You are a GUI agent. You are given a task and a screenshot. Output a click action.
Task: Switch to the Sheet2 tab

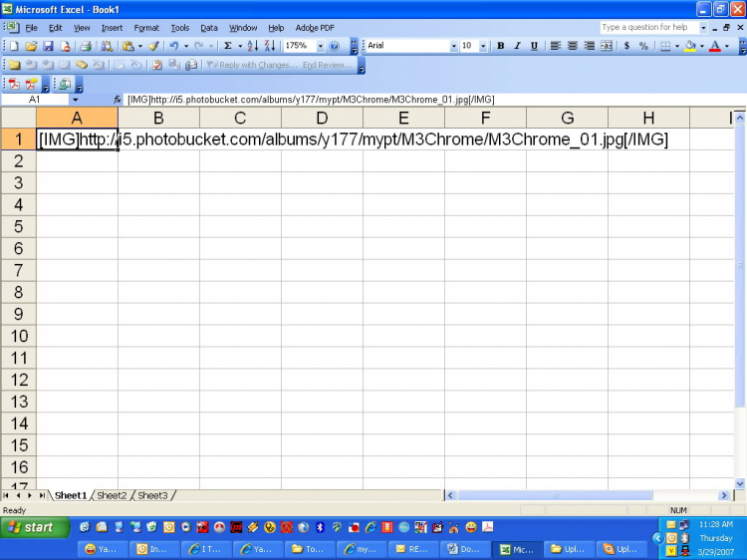tap(112, 495)
